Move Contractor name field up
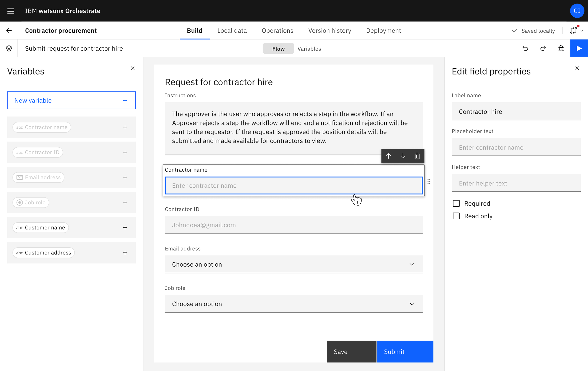 (x=389, y=156)
